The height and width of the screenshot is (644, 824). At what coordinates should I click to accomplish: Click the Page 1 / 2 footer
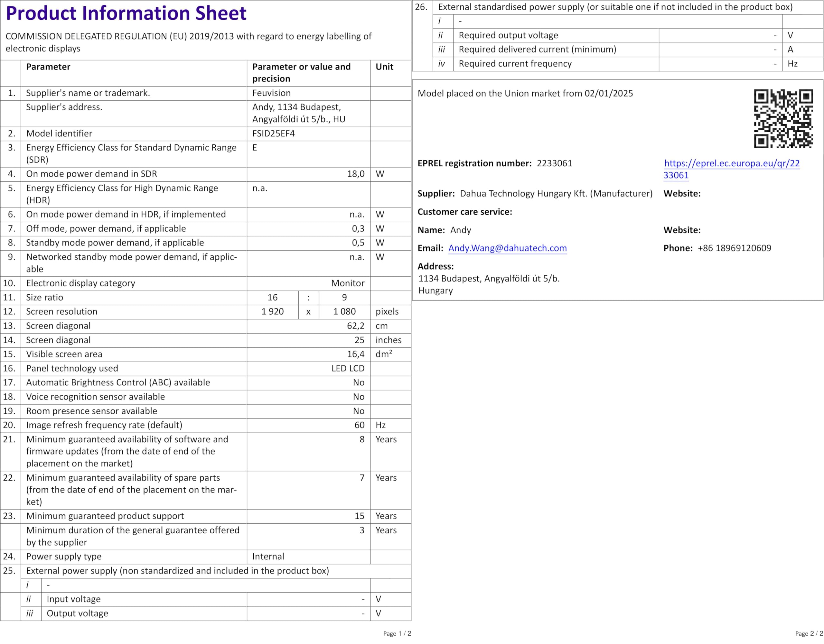click(397, 633)
